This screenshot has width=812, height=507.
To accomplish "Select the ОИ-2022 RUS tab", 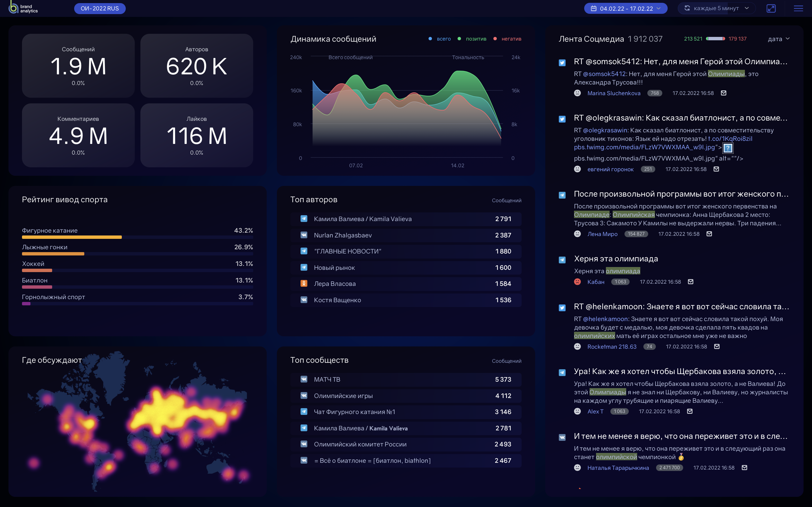I will (100, 8).
